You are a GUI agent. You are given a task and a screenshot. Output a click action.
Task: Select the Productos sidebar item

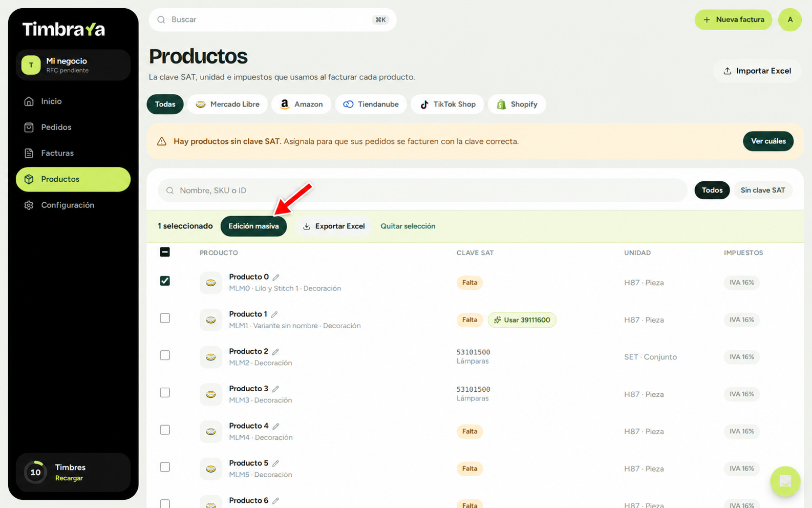click(73, 179)
